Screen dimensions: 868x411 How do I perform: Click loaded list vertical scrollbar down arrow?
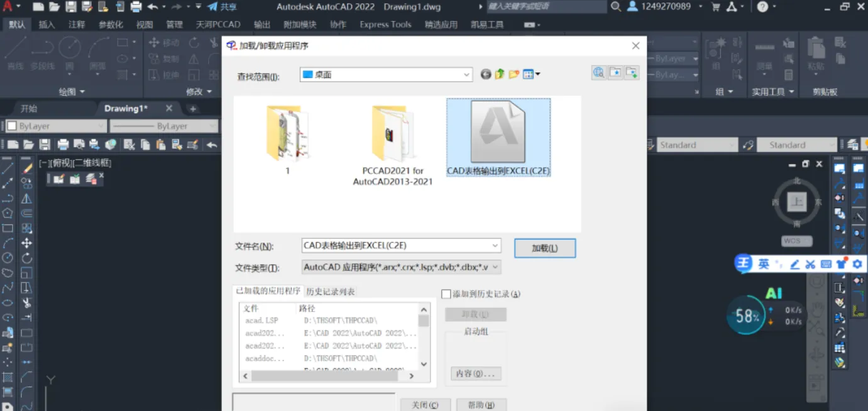424,364
